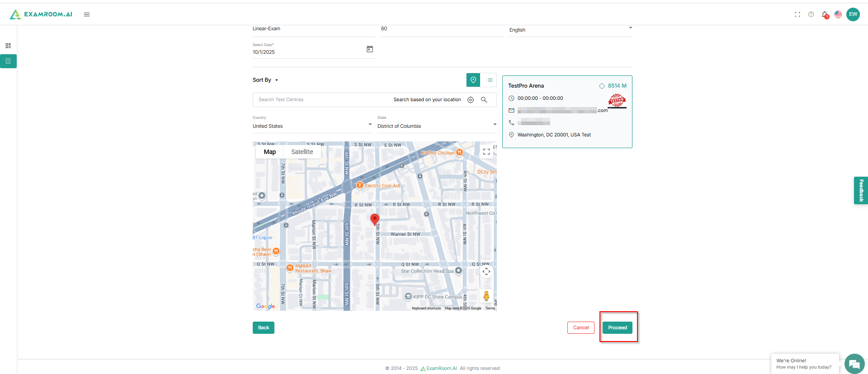Open the State dropdown
This screenshot has width=868, height=374.
[x=437, y=126]
